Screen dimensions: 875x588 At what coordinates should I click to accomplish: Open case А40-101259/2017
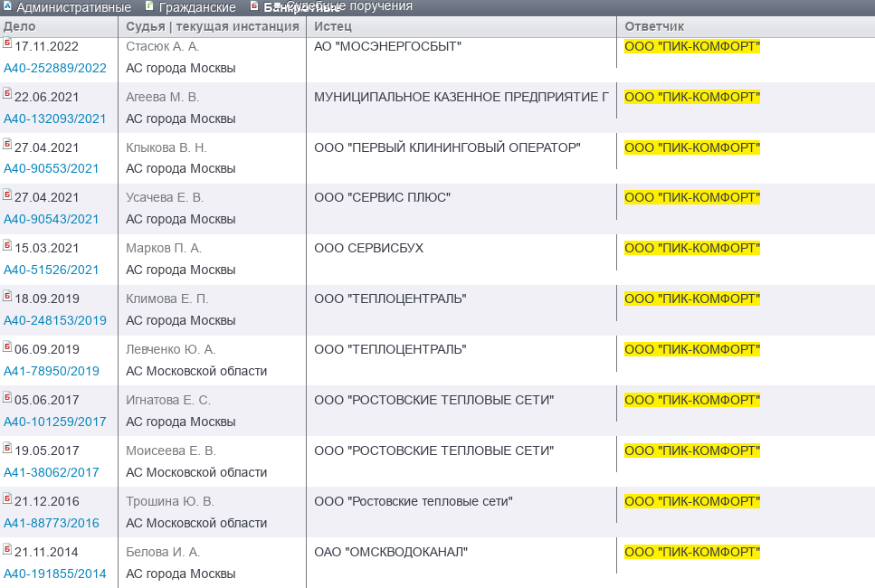[55, 422]
